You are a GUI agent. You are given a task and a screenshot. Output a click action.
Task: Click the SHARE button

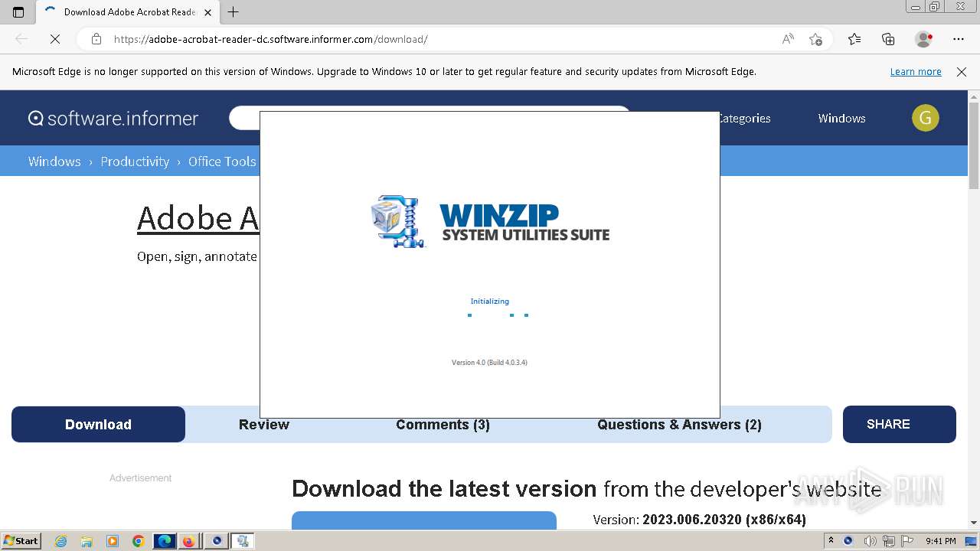900,424
